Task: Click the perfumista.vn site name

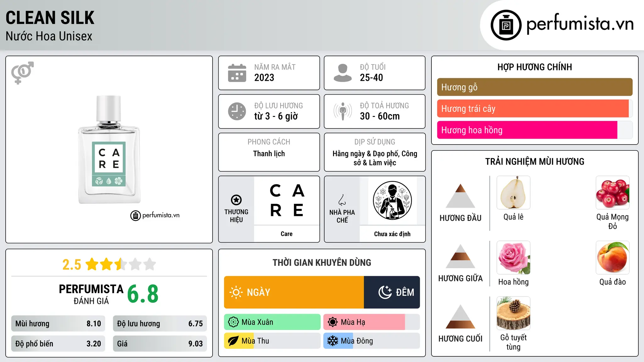Action: point(580,24)
